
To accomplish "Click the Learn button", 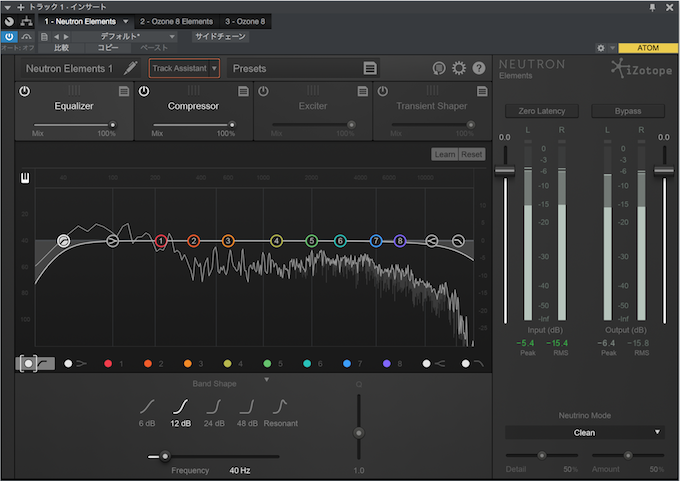I will click(x=445, y=154).
